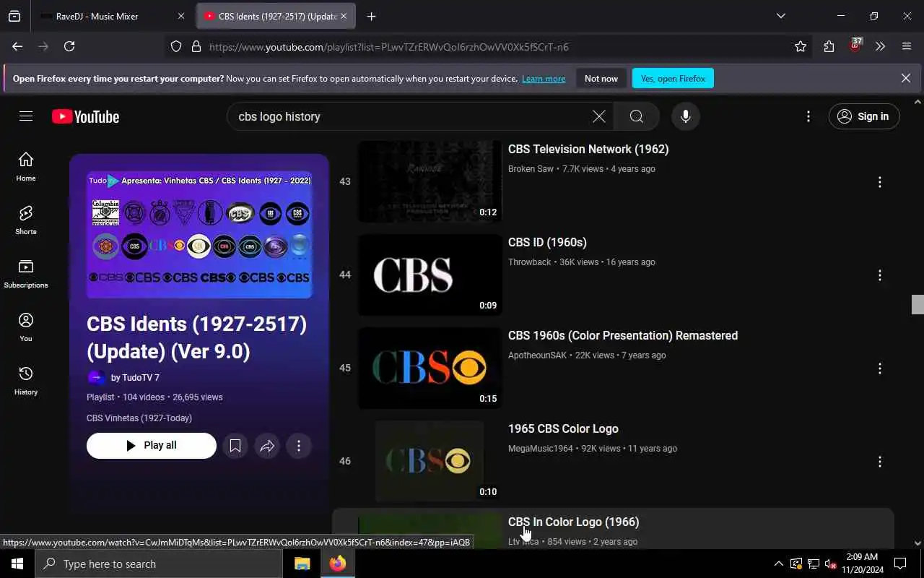Click the Windows taskbar search box
Screen dimensions: 924x578
[159, 564]
